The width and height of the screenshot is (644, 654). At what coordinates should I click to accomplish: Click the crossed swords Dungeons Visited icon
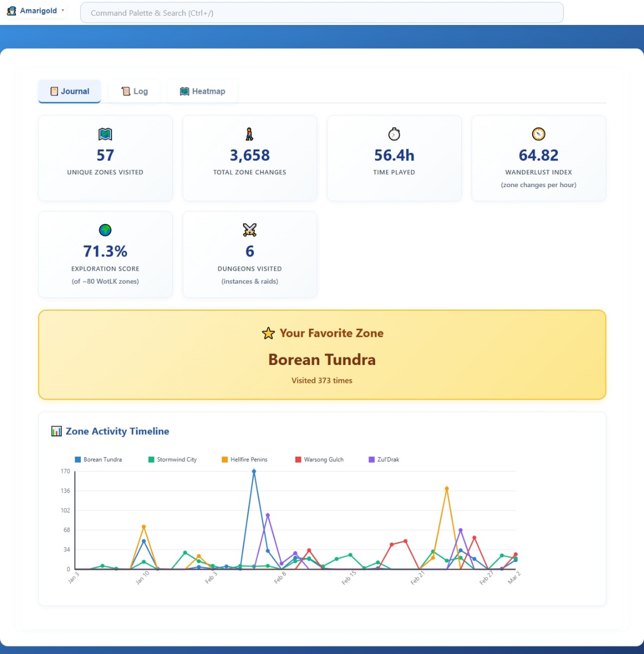click(249, 230)
